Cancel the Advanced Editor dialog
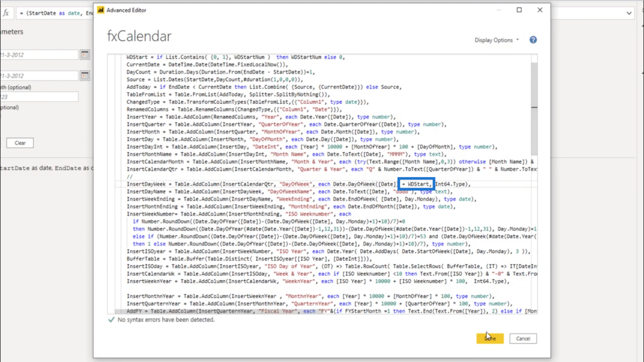 [523, 338]
